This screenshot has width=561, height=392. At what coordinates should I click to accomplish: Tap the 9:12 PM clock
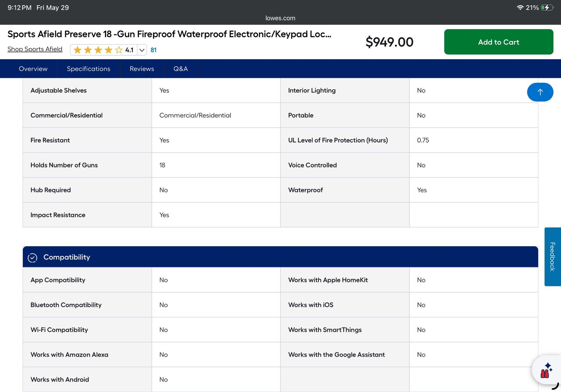20,8
